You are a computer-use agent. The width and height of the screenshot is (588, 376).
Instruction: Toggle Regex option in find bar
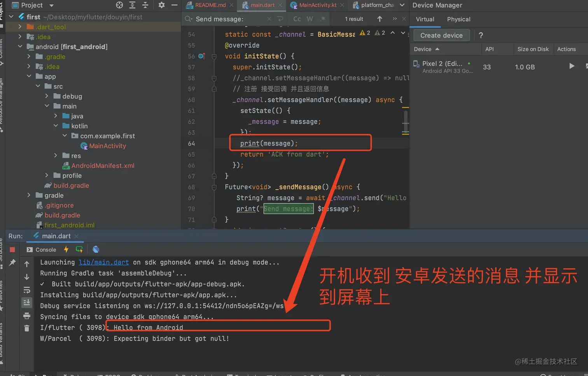(x=323, y=19)
